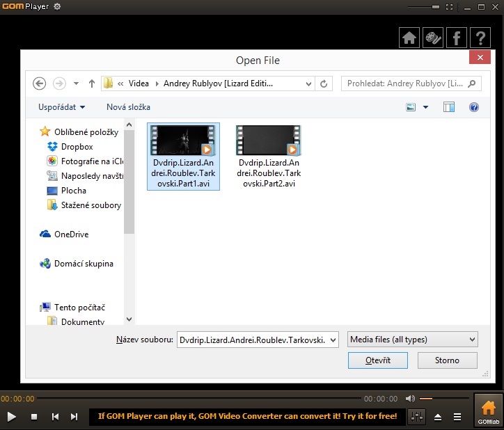
Task: Open the question mark help button
Action: pyautogui.click(x=480, y=38)
